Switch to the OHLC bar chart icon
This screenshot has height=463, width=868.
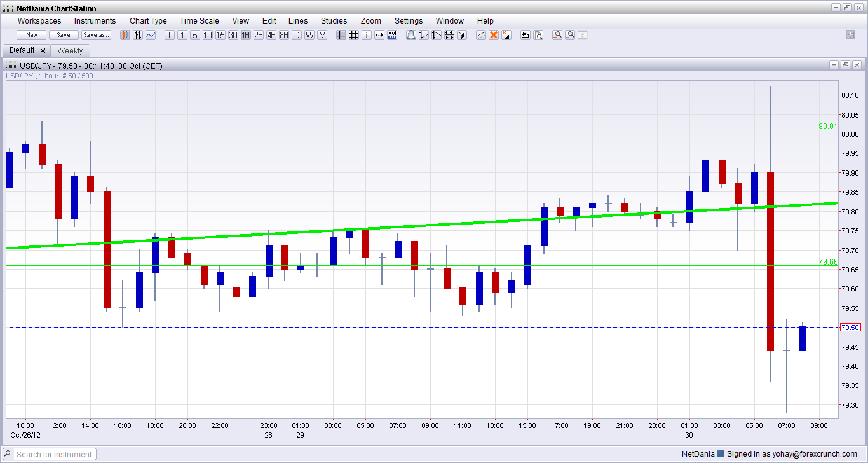[138, 35]
